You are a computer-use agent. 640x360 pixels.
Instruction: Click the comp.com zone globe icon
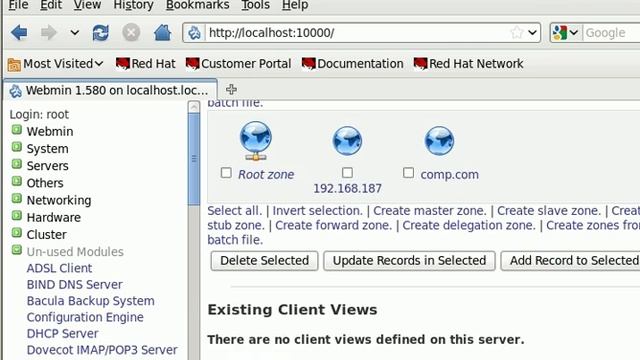click(x=439, y=141)
